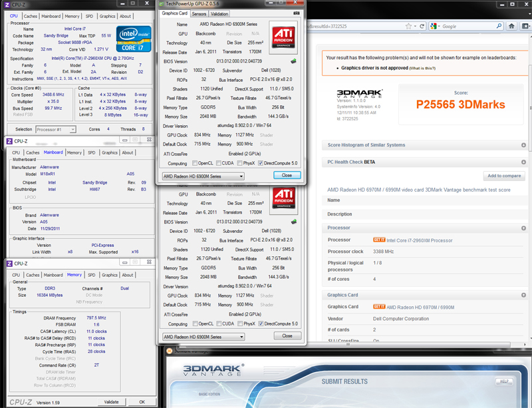Viewport: 532px width, 408px height.
Task: Bookmark the page with the star icon
Action: (408, 26)
